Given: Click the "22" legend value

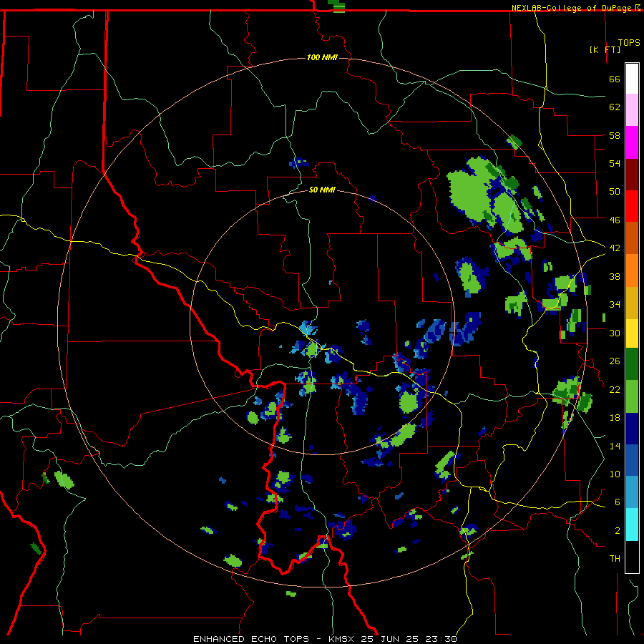Looking at the screenshot, I should coord(615,389).
